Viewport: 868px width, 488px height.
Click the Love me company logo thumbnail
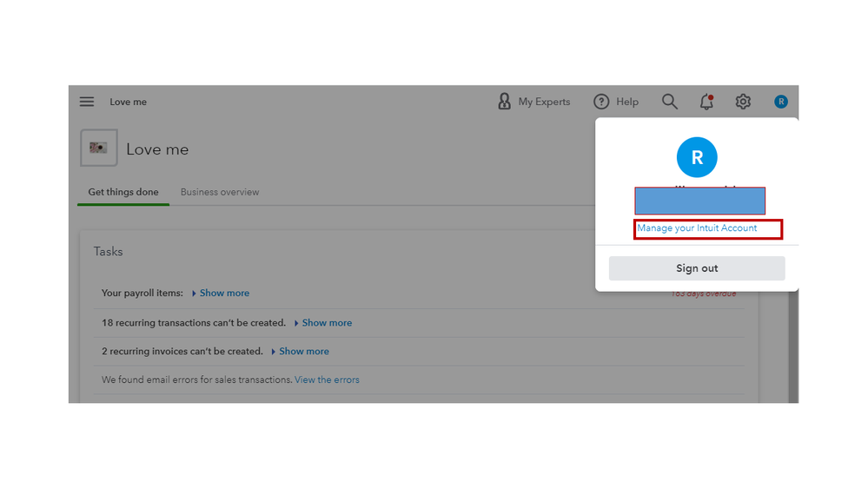tap(99, 148)
